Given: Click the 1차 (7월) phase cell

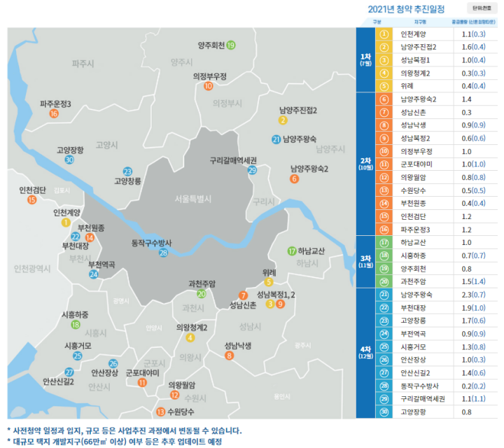Looking at the screenshot, I should (366, 59).
